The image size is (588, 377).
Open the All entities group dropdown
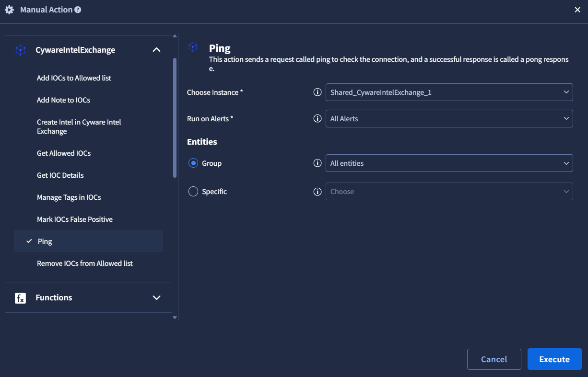pos(449,163)
